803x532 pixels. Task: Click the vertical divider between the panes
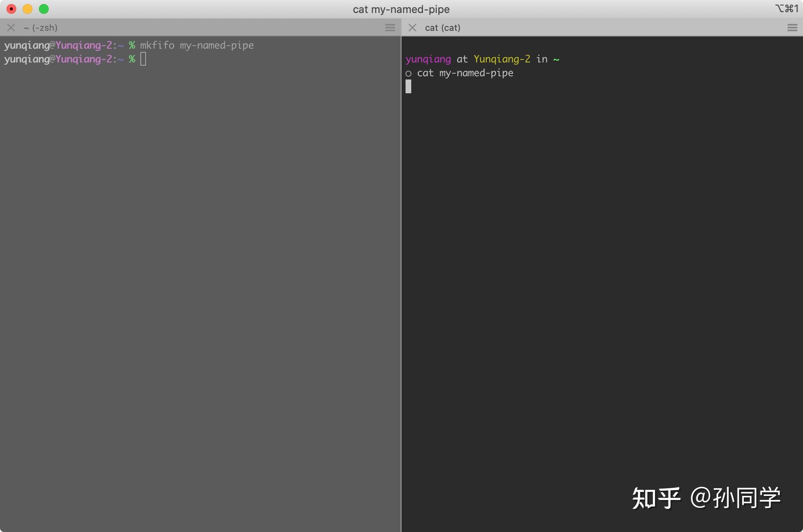[x=401, y=284]
